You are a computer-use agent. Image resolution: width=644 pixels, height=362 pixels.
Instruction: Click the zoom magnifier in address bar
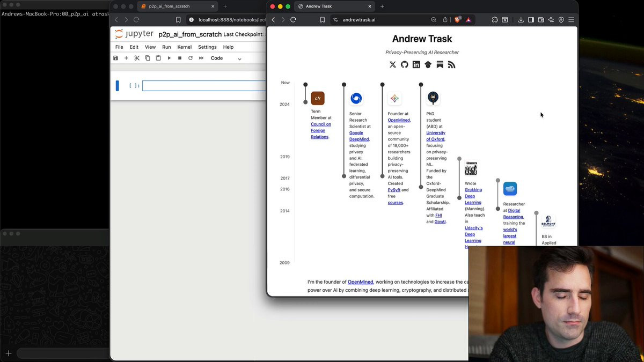[x=434, y=20]
